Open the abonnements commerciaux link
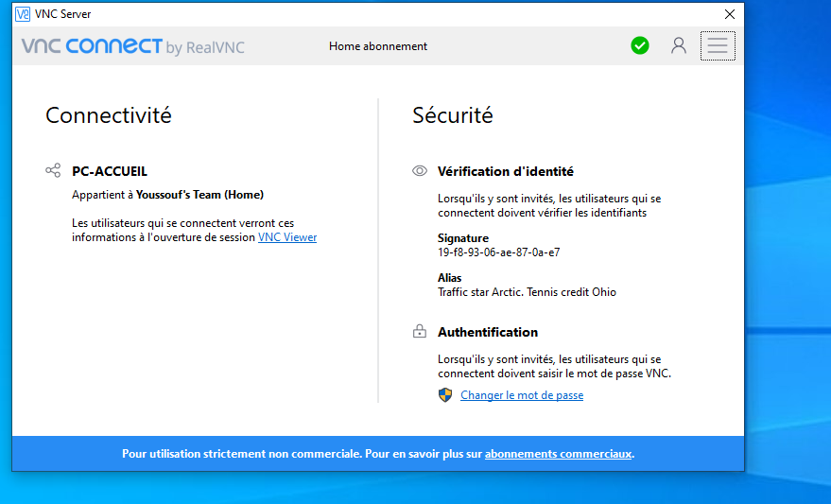 point(558,454)
